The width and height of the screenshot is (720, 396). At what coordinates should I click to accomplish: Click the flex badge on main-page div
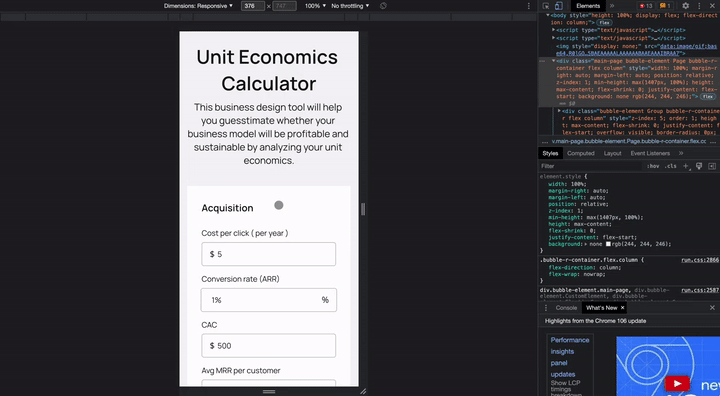coord(708,96)
